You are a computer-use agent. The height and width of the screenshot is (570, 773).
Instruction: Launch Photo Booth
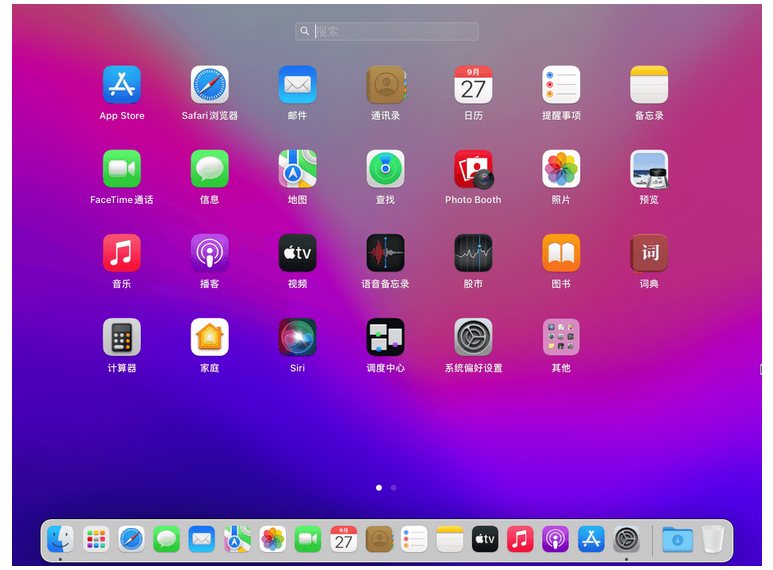tap(473, 169)
